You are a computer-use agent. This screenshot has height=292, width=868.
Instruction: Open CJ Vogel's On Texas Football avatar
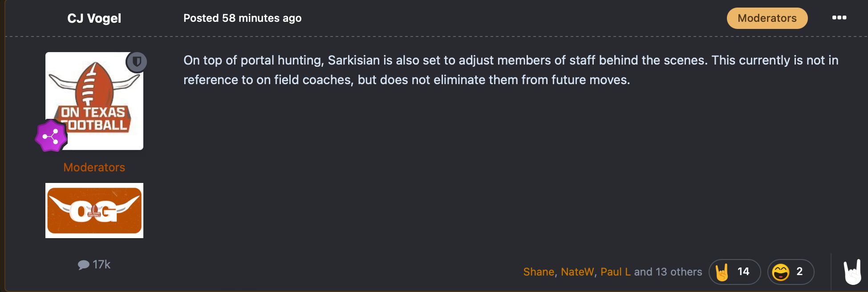click(94, 101)
